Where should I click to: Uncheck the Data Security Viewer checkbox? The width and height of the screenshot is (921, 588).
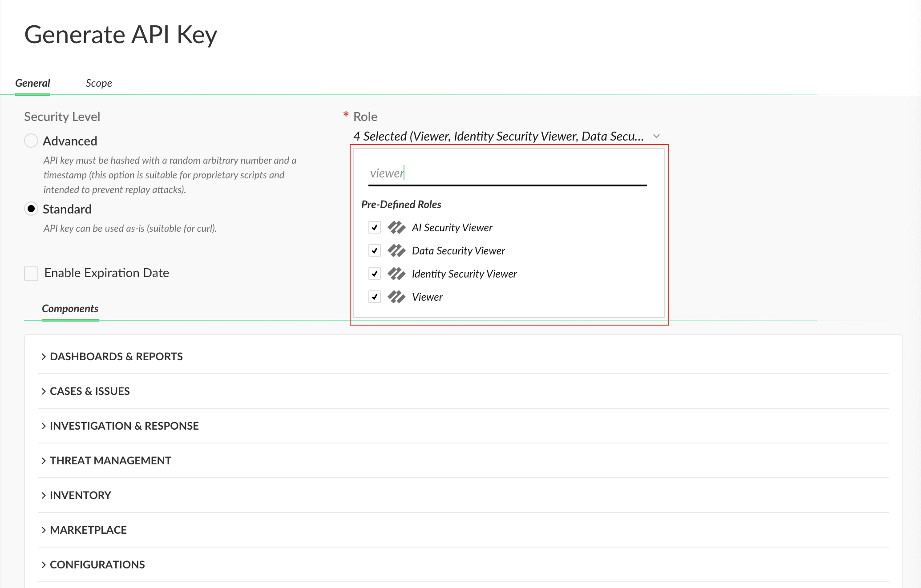(375, 251)
